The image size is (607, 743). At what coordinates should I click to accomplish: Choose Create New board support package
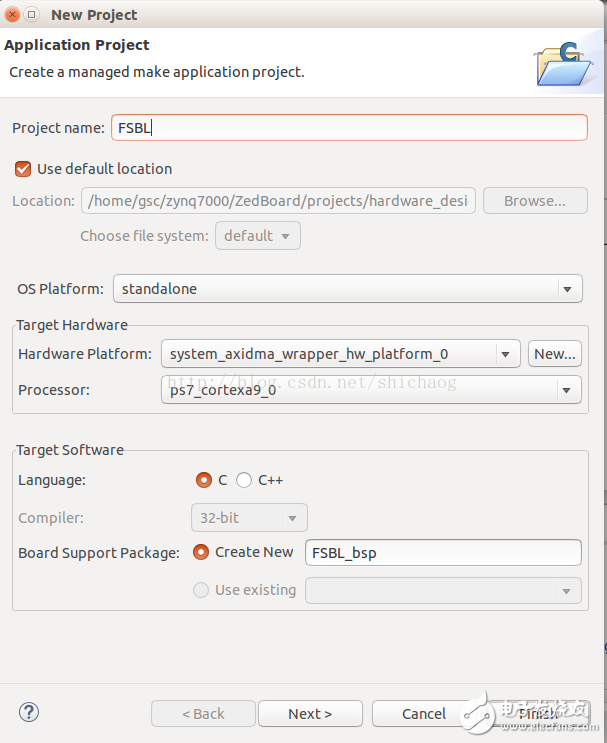201,552
